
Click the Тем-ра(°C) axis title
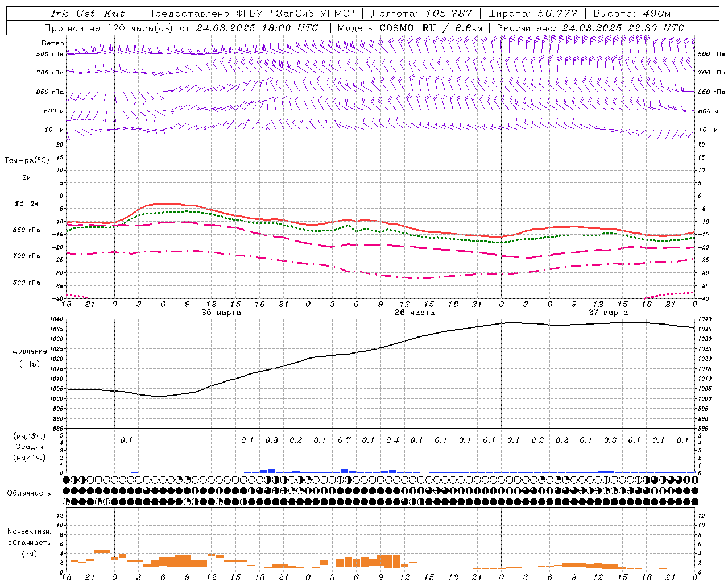click(27, 161)
